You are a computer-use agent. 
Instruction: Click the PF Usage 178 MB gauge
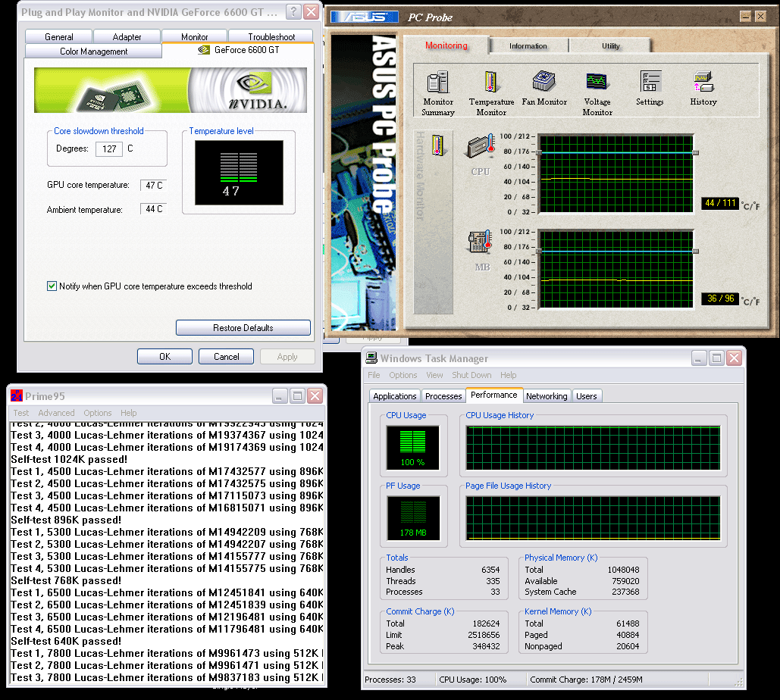coord(413,518)
